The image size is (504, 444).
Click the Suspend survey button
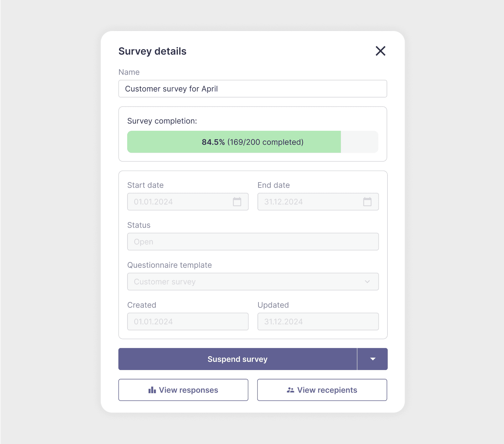click(x=237, y=359)
